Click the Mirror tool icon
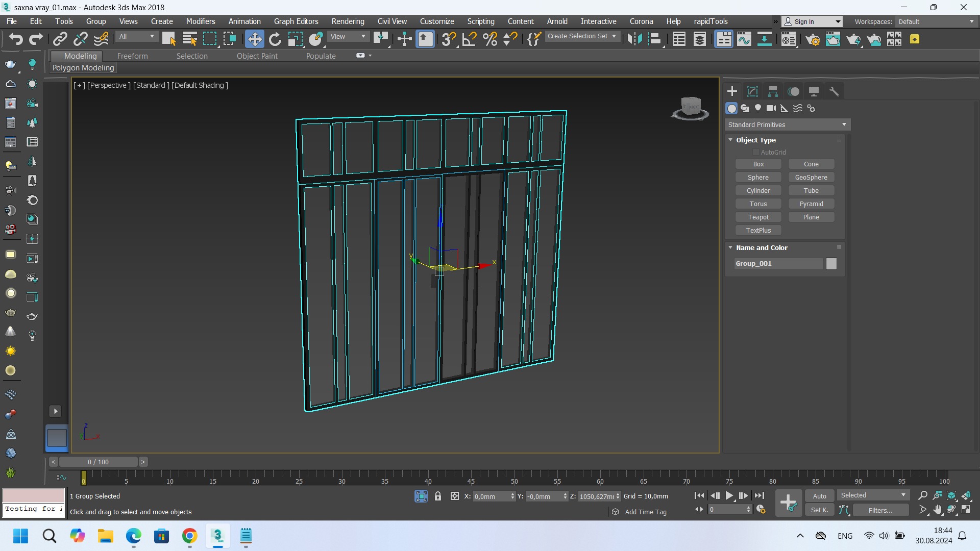 pos(634,39)
